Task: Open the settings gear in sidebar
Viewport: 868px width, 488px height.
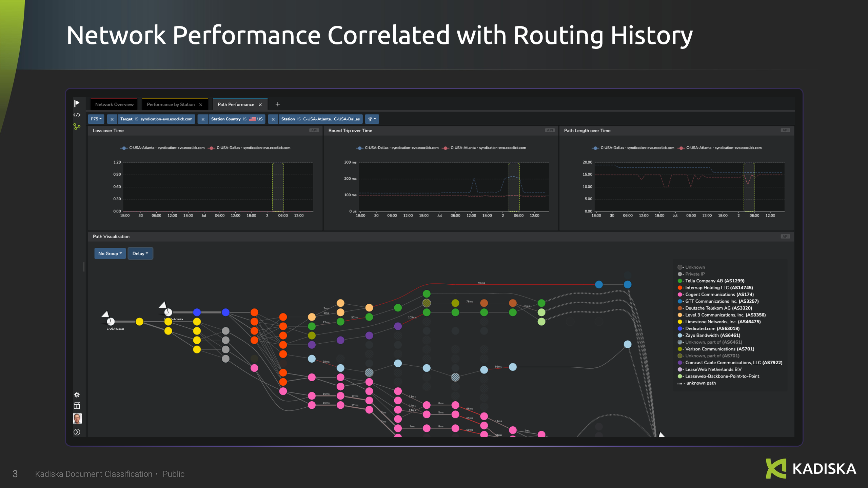Action: coord(77,395)
